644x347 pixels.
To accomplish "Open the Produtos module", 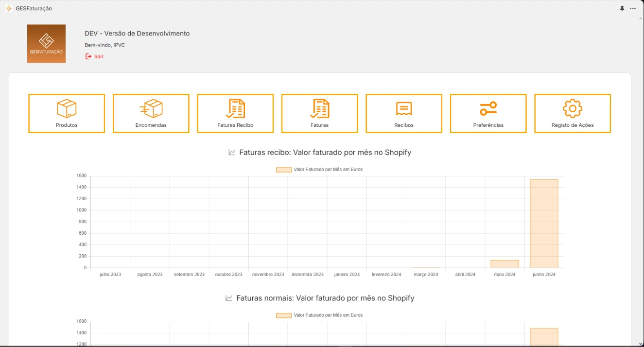I will 66,113.
